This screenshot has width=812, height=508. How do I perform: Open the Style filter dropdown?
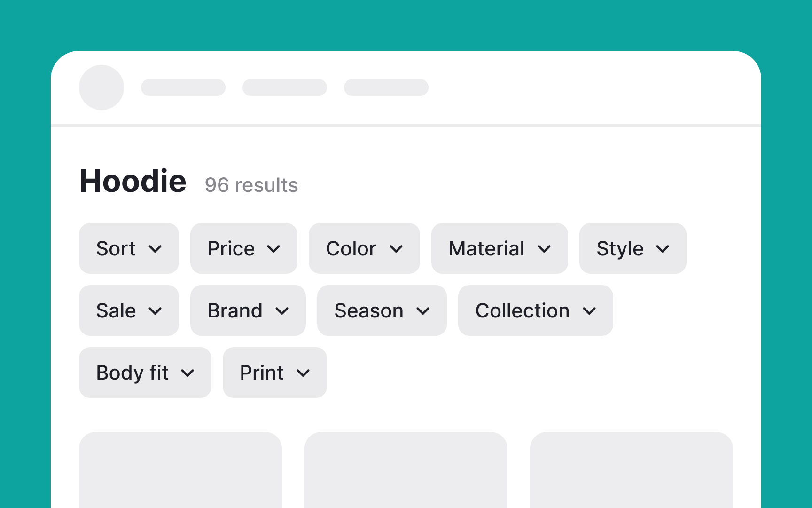tap(632, 248)
